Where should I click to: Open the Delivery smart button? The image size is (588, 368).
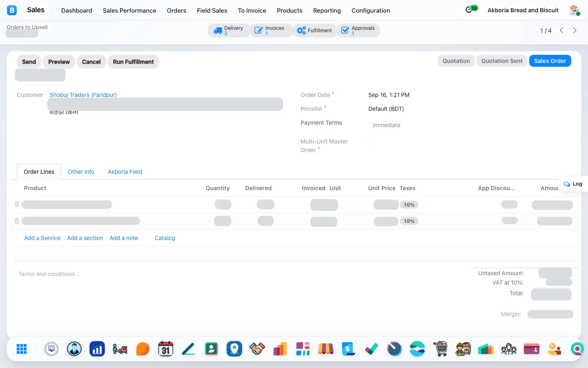pyautogui.click(x=229, y=31)
